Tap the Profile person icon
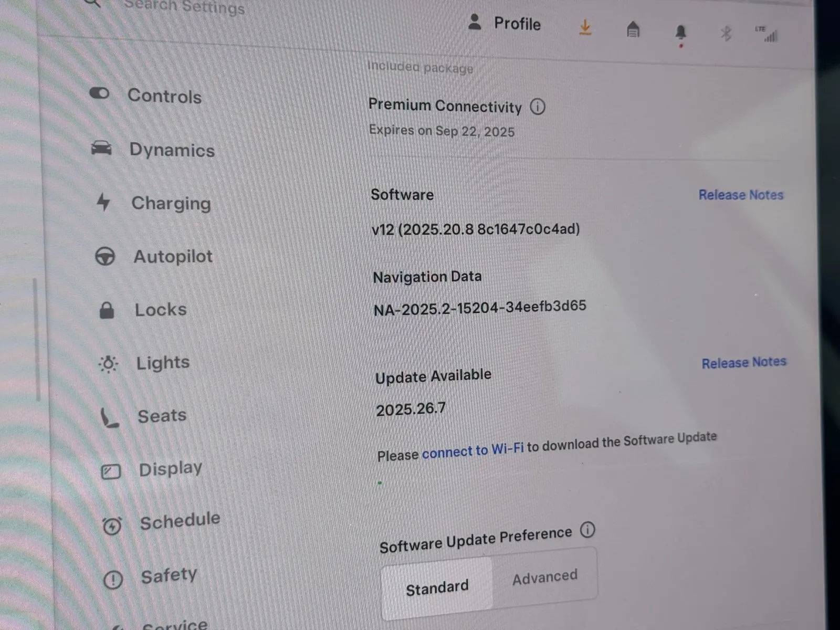 coord(475,23)
